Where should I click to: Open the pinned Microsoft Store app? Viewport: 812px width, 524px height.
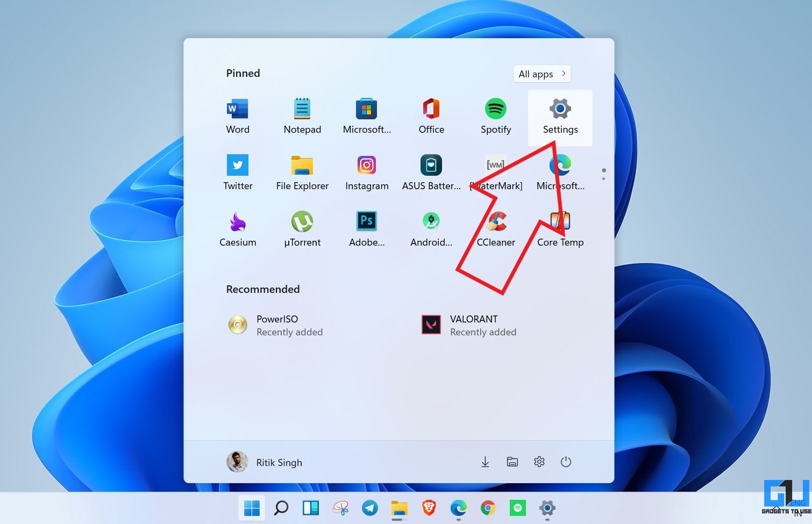click(x=367, y=117)
